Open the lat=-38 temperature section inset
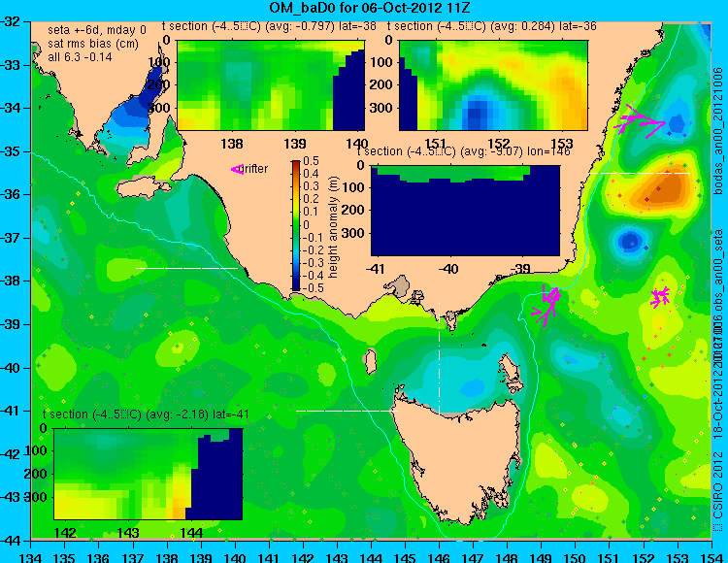 click(271, 85)
